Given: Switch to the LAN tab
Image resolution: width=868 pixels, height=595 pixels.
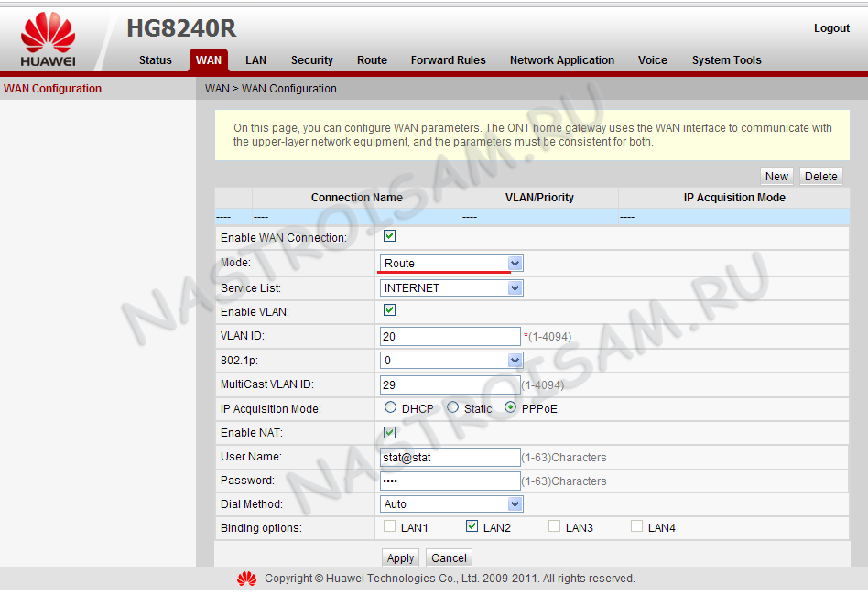Looking at the screenshot, I should pos(255,60).
